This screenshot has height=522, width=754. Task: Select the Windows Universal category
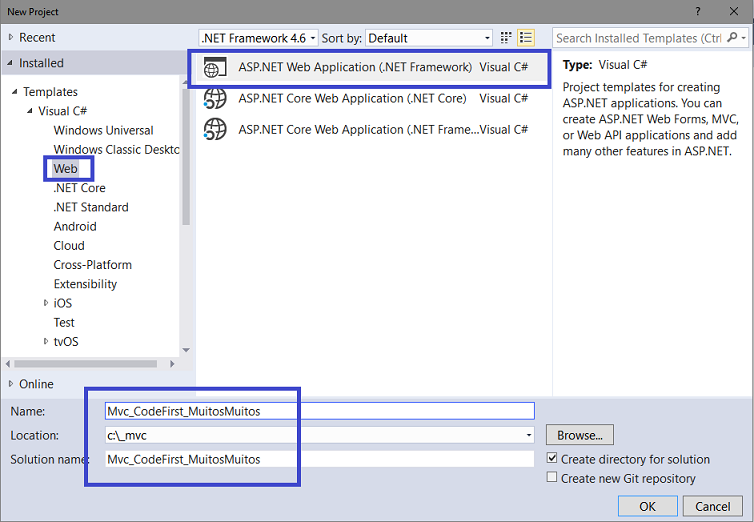103,130
